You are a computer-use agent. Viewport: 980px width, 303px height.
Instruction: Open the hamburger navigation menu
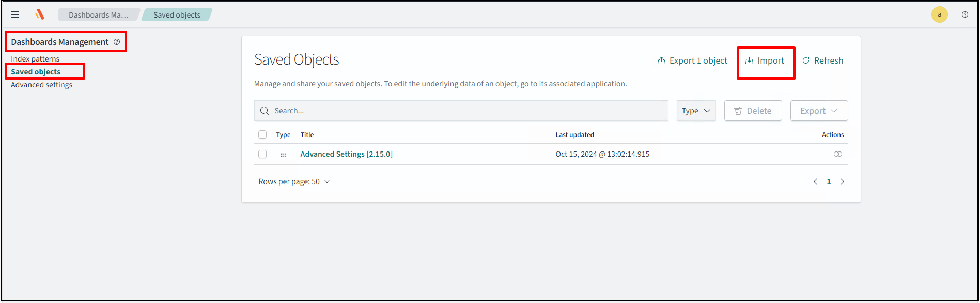15,15
